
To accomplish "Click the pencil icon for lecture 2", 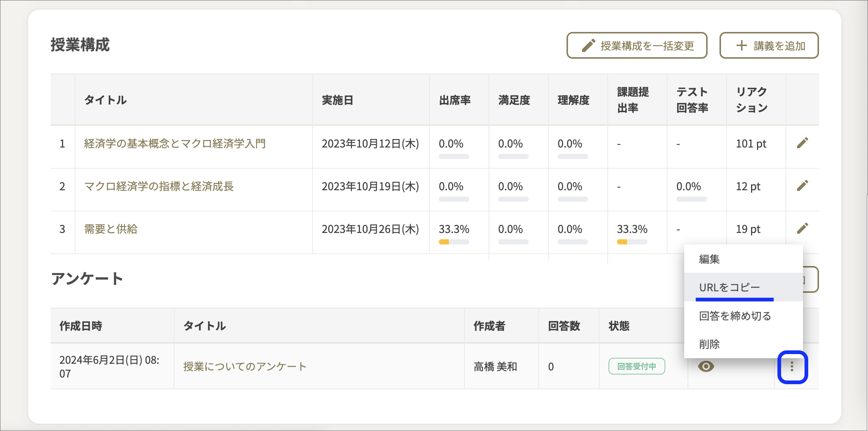I will point(802,186).
